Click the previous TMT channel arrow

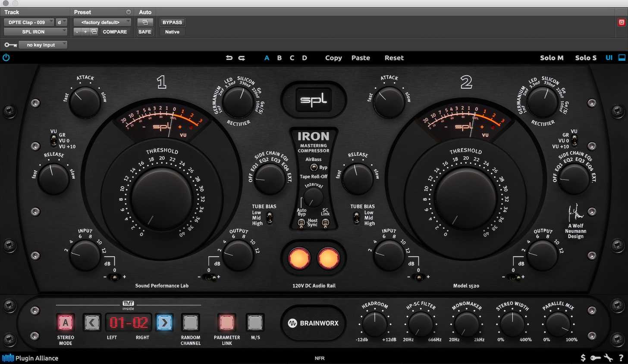click(92, 322)
